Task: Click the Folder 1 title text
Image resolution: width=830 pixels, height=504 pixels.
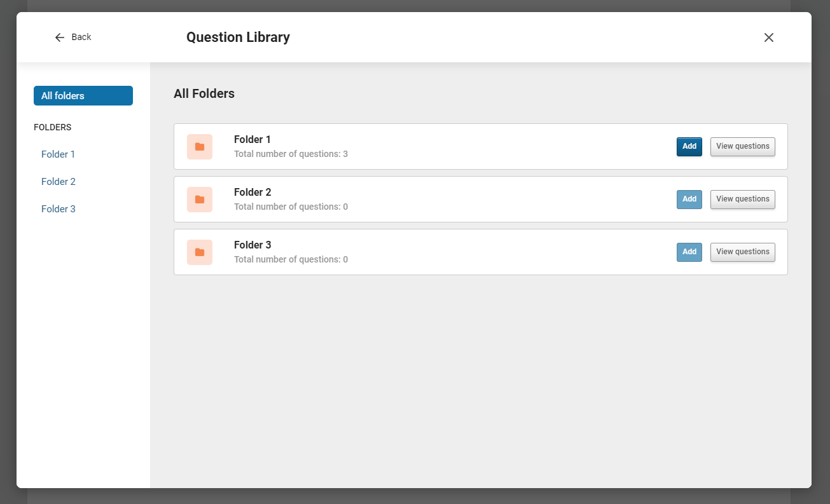Action: click(x=252, y=139)
